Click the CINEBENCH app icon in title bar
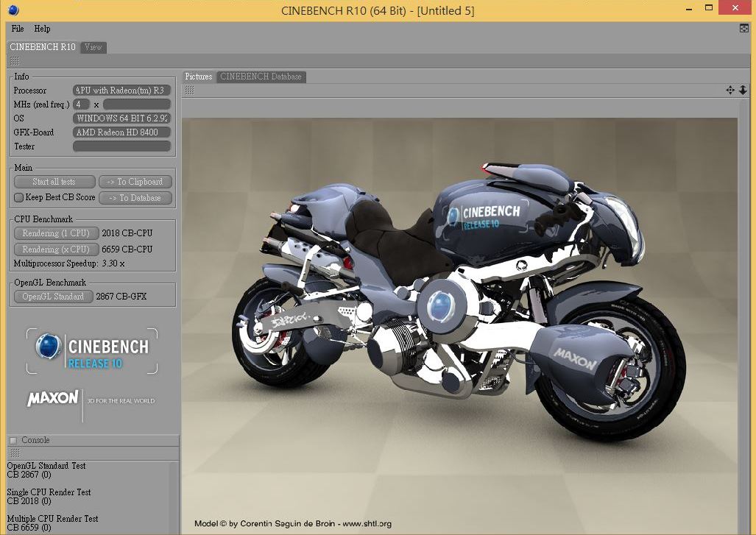This screenshot has height=535, width=756. point(13,10)
